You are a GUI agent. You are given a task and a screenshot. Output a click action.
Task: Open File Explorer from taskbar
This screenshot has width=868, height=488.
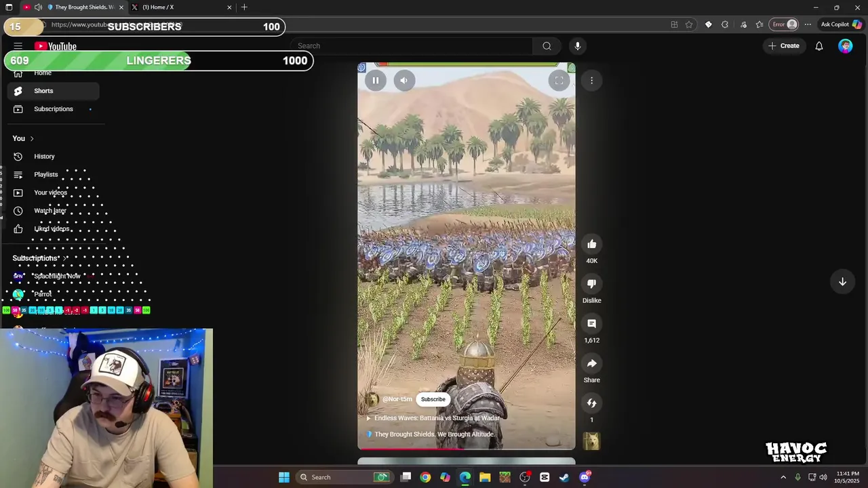coord(485,477)
